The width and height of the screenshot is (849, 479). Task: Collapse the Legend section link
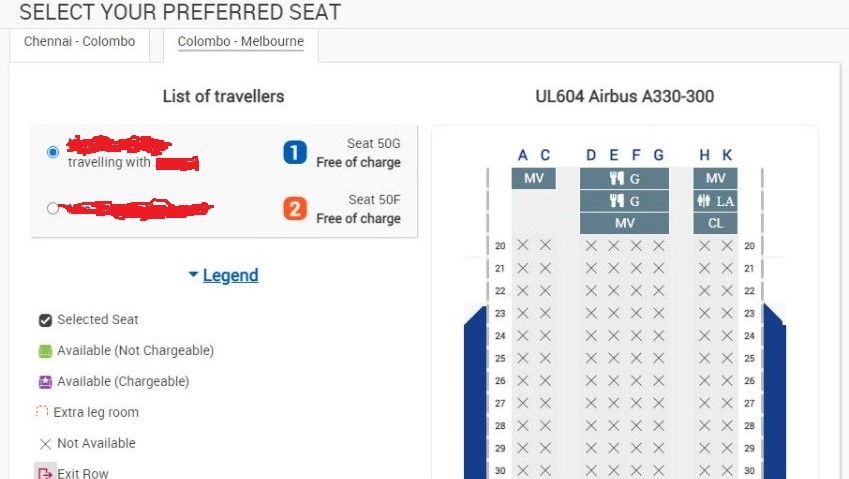(230, 275)
